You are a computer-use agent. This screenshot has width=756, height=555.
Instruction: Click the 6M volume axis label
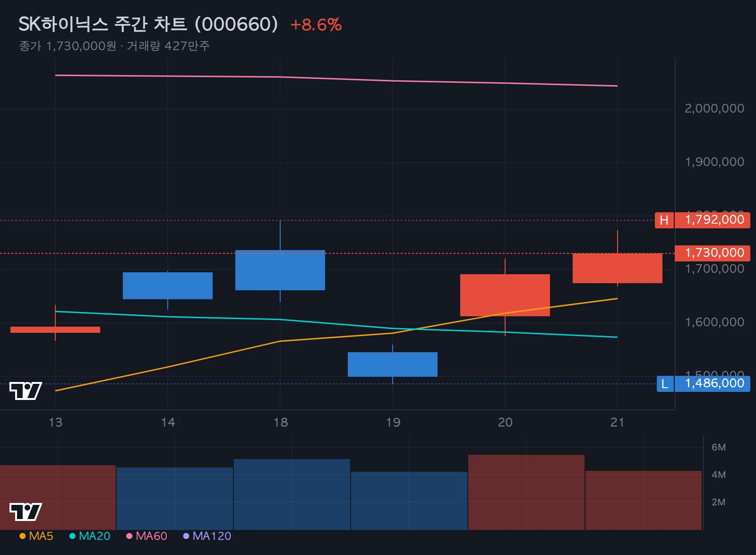(719, 447)
